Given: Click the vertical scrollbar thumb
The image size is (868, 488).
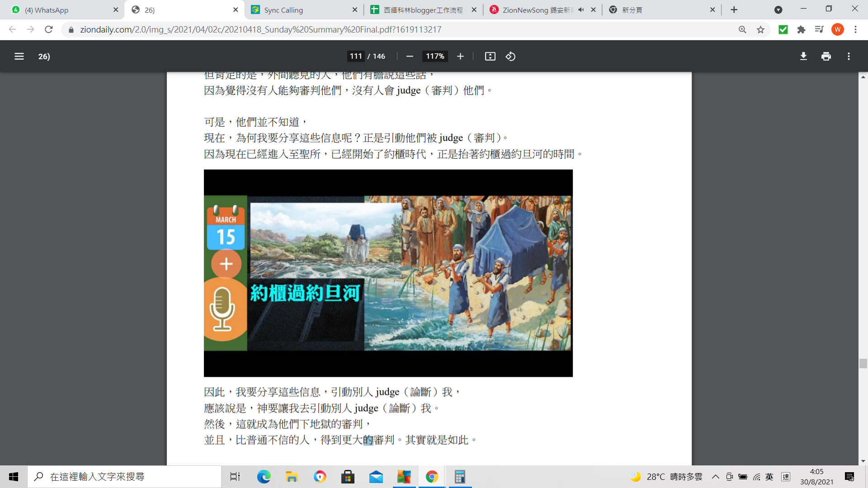Looking at the screenshot, I should click(x=863, y=364).
